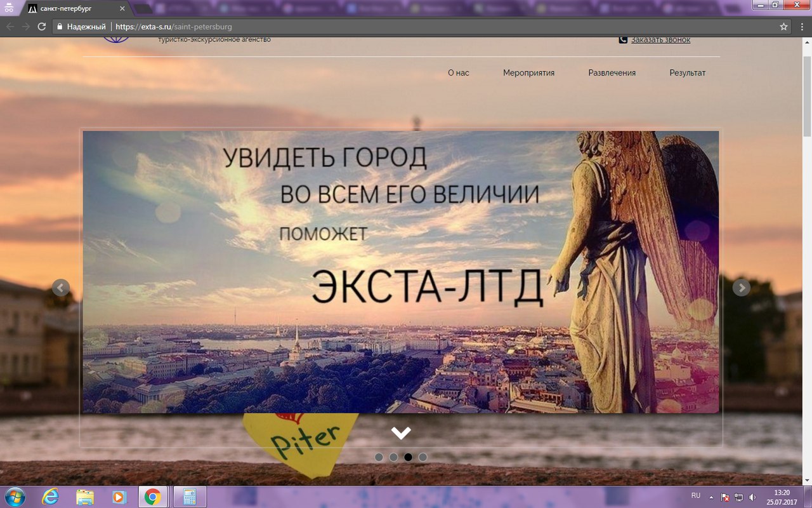Go back with the browser back arrow

(10, 27)
